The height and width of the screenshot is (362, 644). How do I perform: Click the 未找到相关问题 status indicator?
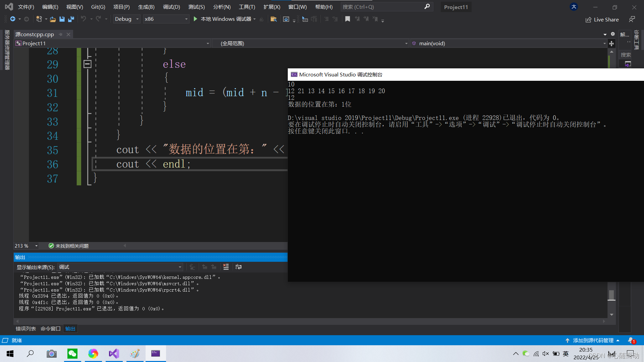pos(69,246)
